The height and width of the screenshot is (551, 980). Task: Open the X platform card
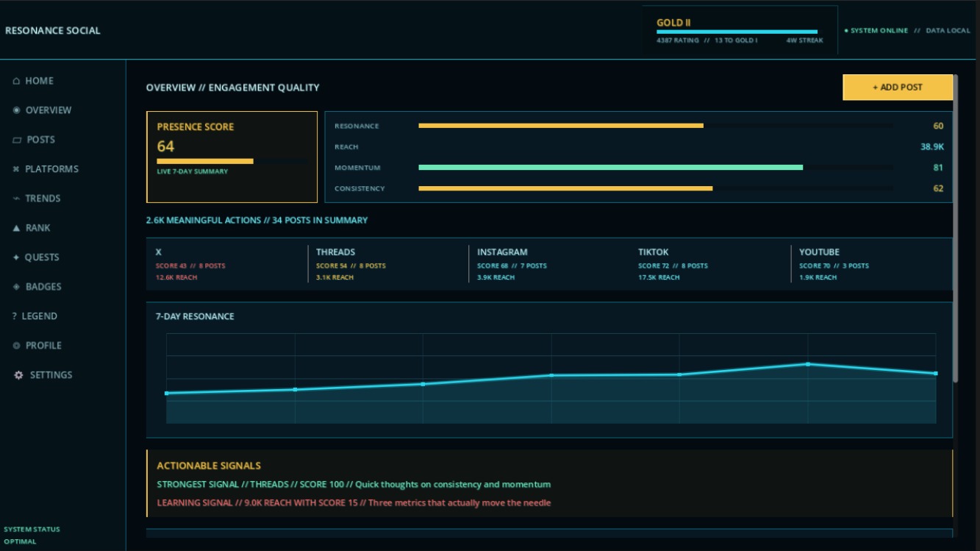pyautogui.click(x=226, y=264)
